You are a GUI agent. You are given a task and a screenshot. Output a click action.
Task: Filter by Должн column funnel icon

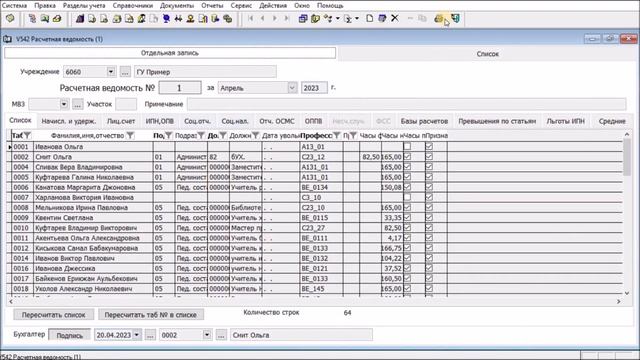coord(255,136)
